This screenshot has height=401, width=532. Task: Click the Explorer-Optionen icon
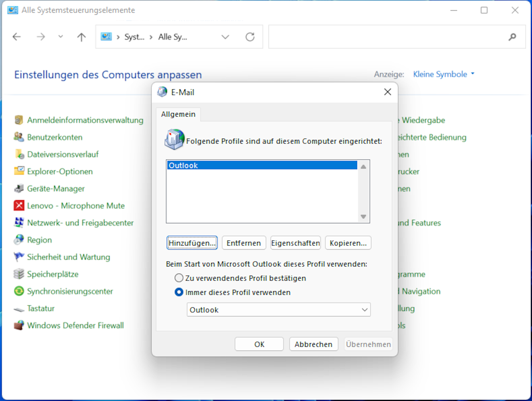click(19, 171)
